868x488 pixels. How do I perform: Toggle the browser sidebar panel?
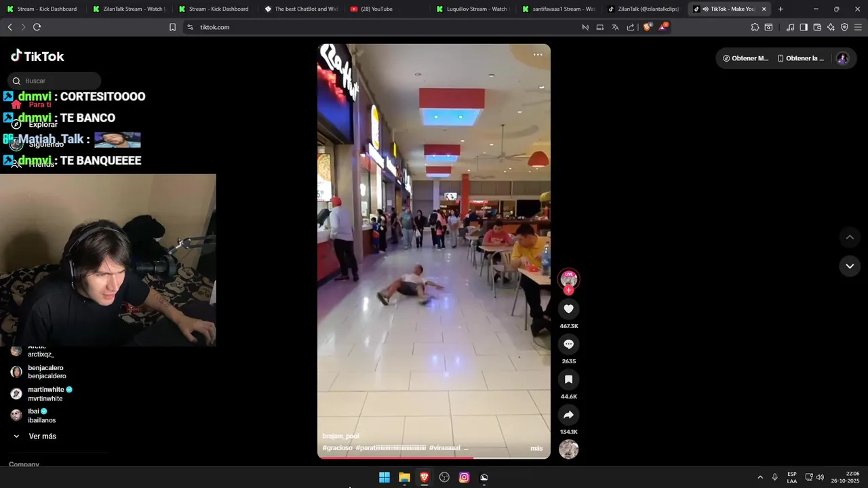click(804, 27)
